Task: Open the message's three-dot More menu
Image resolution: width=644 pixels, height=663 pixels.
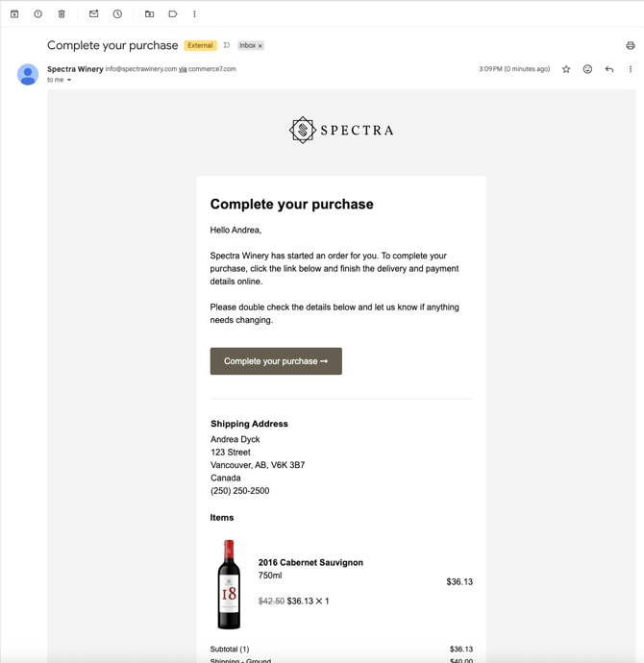Action: (x=630, y=69)
